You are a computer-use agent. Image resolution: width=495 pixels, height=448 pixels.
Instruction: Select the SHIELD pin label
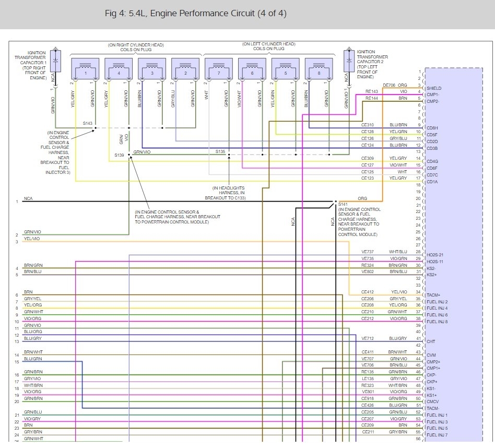tap(434, 88)
